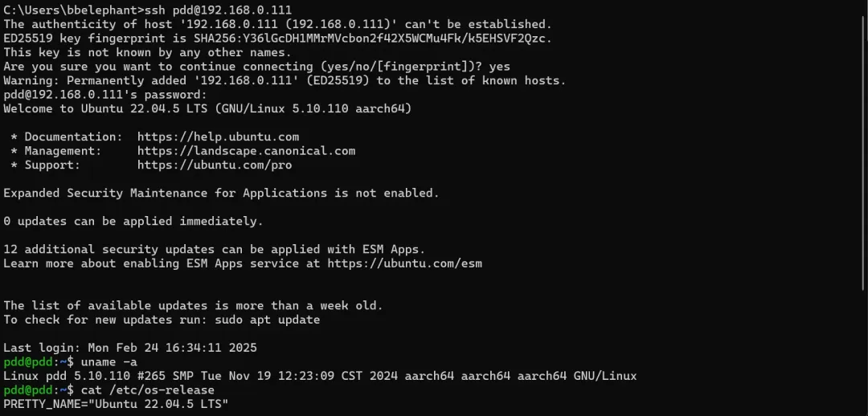Click the PRETTY_NAME output line
Image resolution: width=868 pixels, height=416 pixels.
tap(116, 404)
